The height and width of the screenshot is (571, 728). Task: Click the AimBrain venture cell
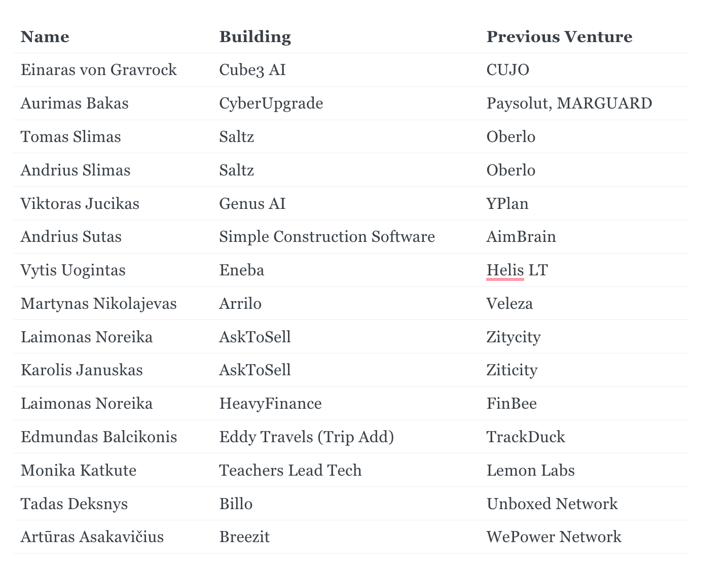(x=521, y=237)
